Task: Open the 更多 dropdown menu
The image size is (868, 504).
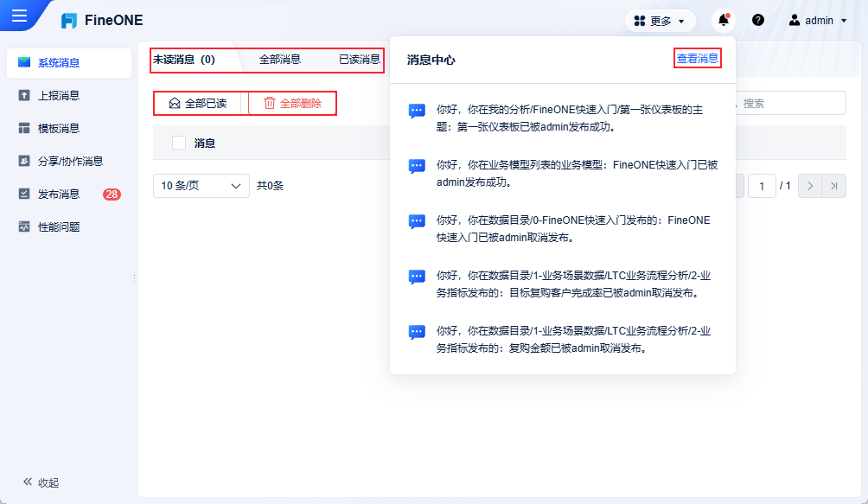Action: coord(660,21)
